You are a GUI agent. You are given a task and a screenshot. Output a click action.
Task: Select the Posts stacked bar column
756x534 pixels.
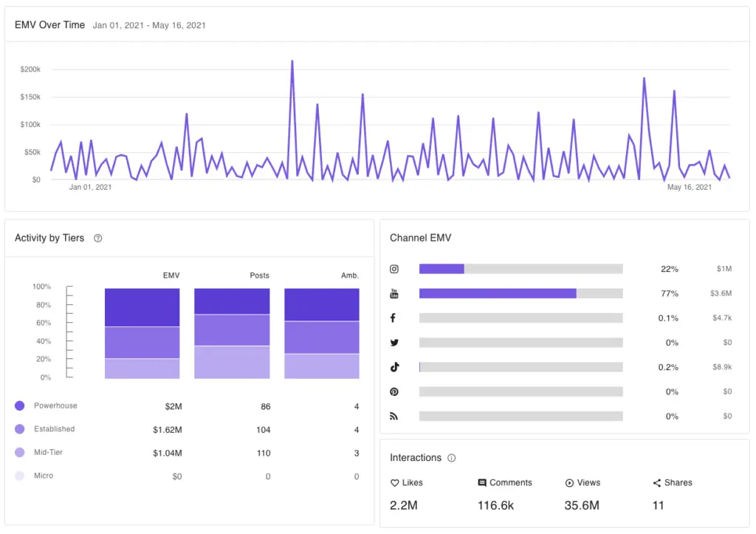[x=232, y=333]
